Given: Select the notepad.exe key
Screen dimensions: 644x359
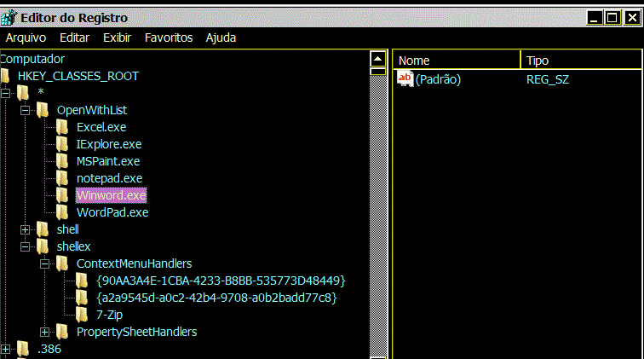Looking at the screenshot, I should click(x=109, y=178).
